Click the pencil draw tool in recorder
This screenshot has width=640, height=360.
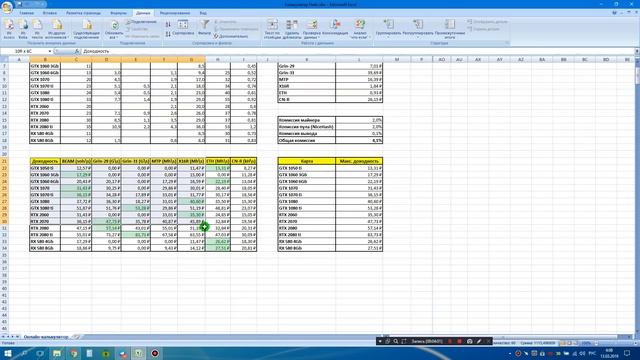tap(479, 341)
